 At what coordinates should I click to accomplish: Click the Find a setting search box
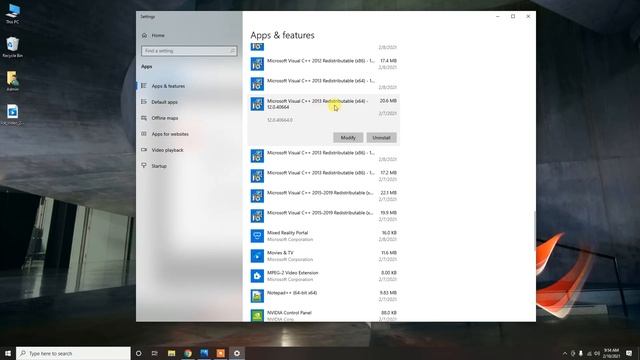(189, 51)
